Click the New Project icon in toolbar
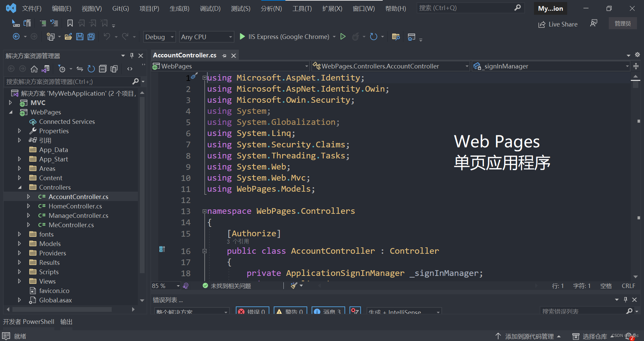 [x=51, y=37]
